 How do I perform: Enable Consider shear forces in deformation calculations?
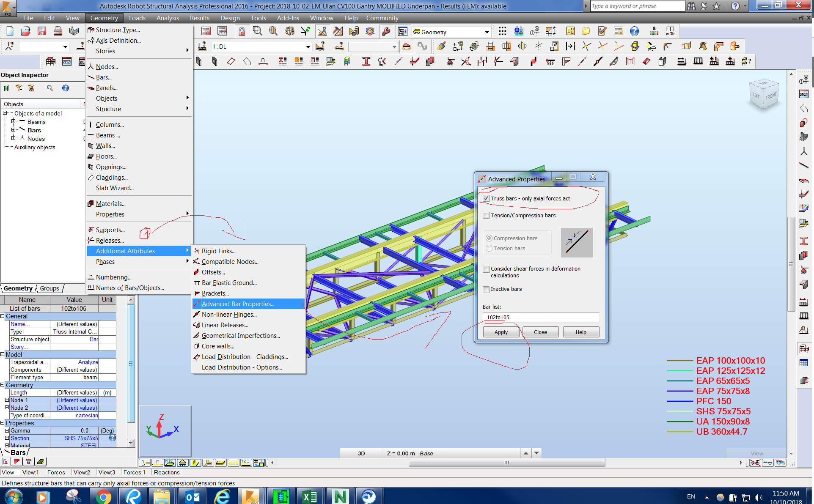point(486,269)
